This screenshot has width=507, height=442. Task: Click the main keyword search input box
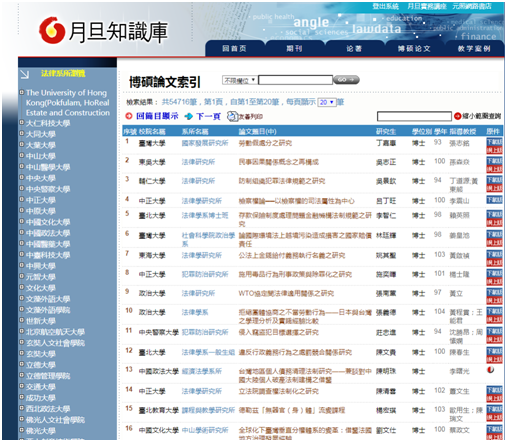[x=295, y=80]
